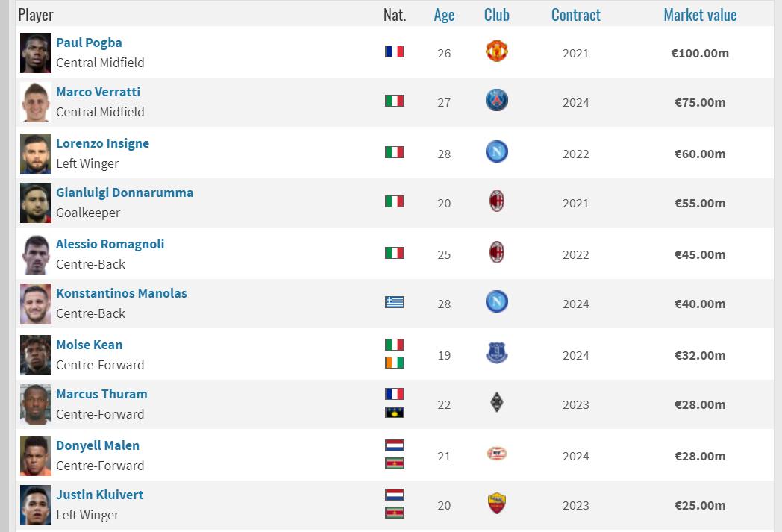The image size is (782, 532).
Task: Click Alessio Romagnoli's portrait photo
Action: pos(36,254)
